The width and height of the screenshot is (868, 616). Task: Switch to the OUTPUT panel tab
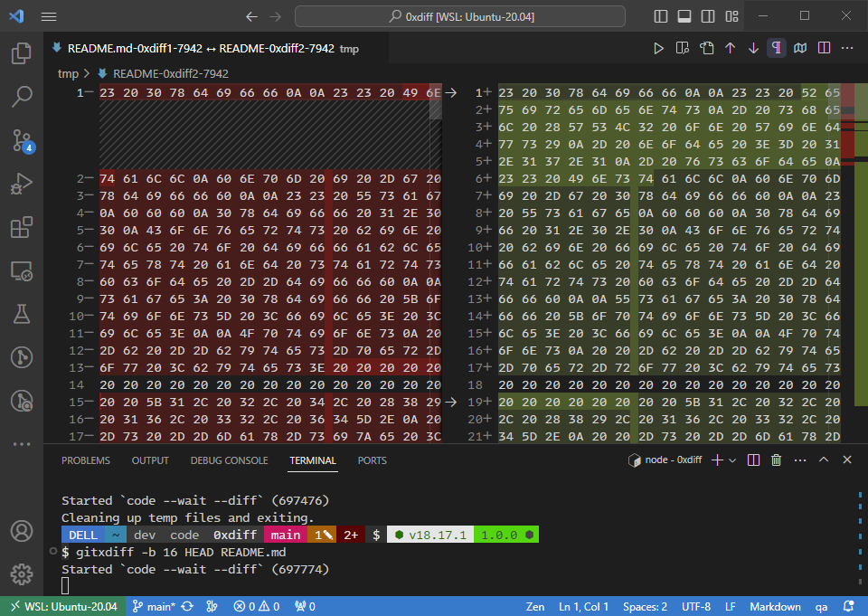(150, 460)
